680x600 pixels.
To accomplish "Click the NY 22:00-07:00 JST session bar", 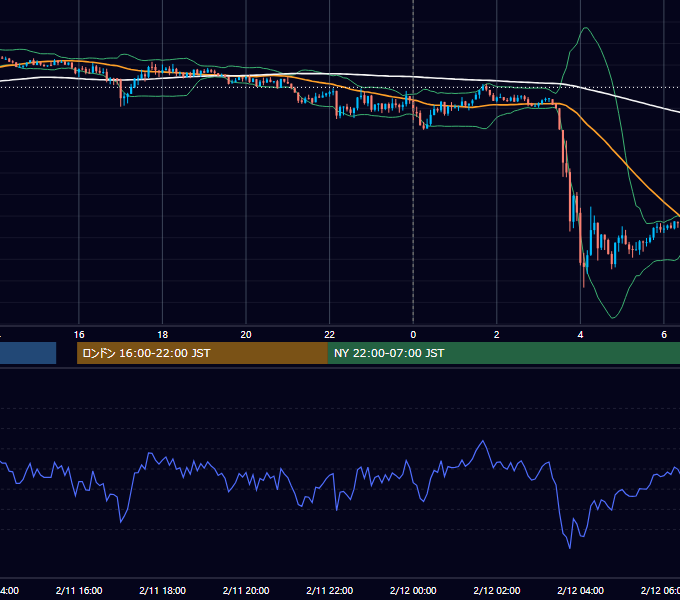I will (x=503, y=353).
